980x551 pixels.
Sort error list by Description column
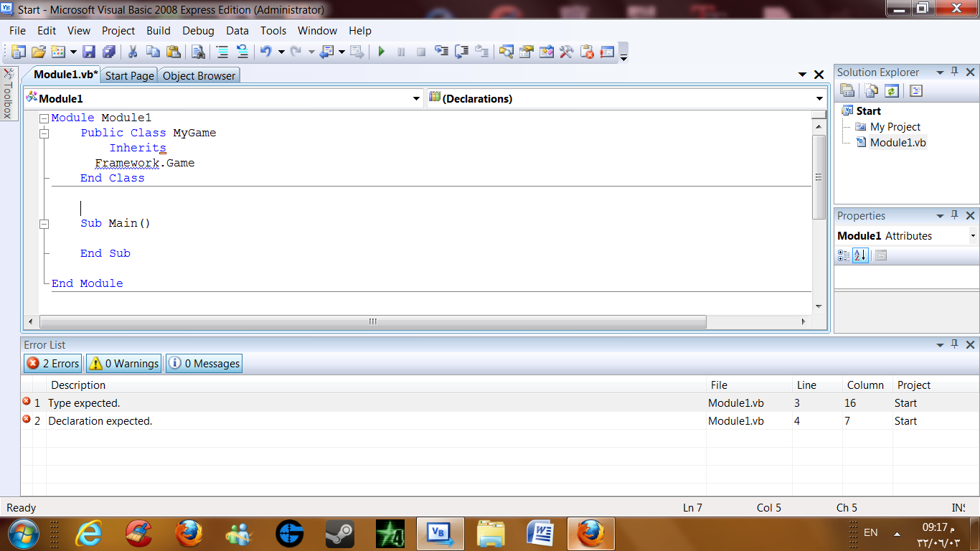click(377, 385)
